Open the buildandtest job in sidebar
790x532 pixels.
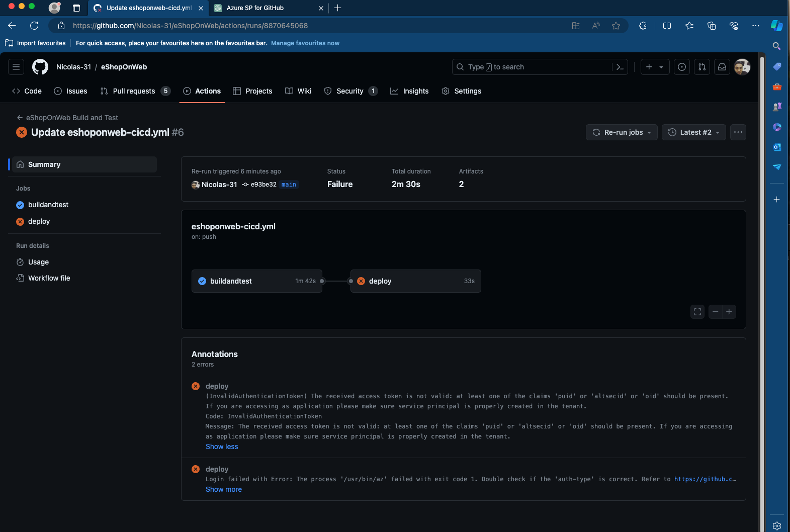click(48, 205)
